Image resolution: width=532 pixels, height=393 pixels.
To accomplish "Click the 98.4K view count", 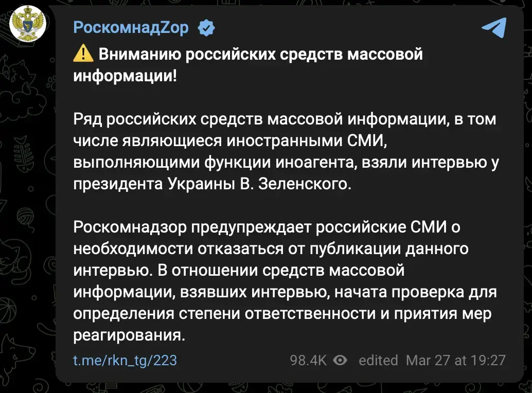I will [308, 360].
